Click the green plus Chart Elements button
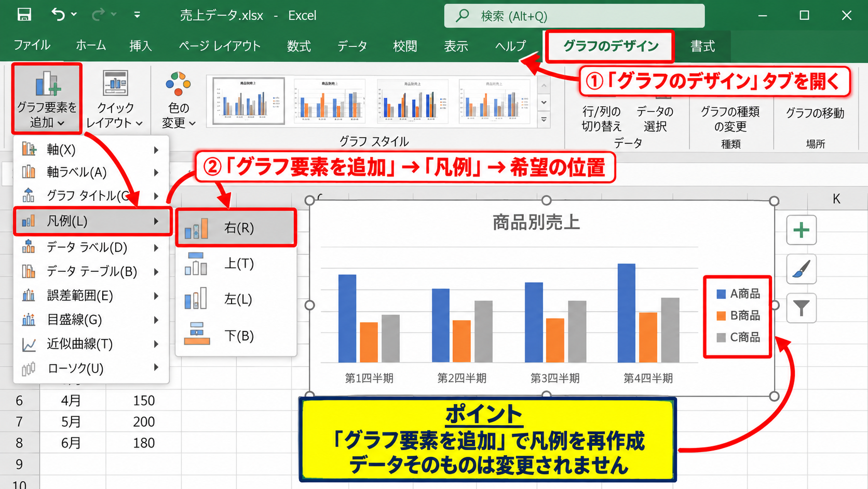Screen dimensions: 868x489 (801, 230)
